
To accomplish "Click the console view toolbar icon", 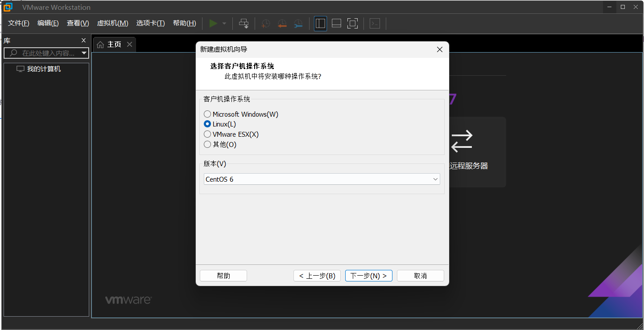I will tap(375, 24).
